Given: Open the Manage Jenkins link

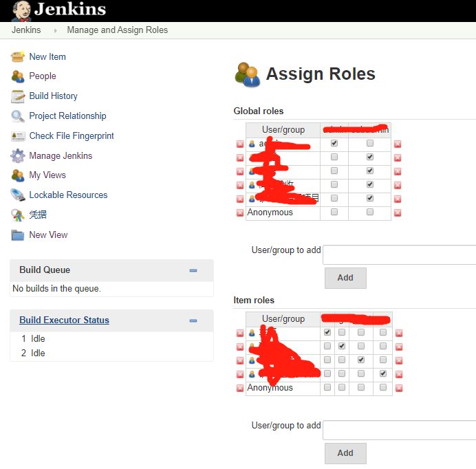Looking at the screenshot, I should [x=61, y=155].
